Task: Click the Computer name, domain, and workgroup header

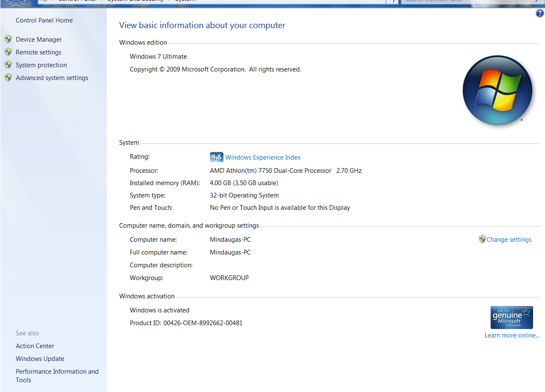Action: point(189,226)
